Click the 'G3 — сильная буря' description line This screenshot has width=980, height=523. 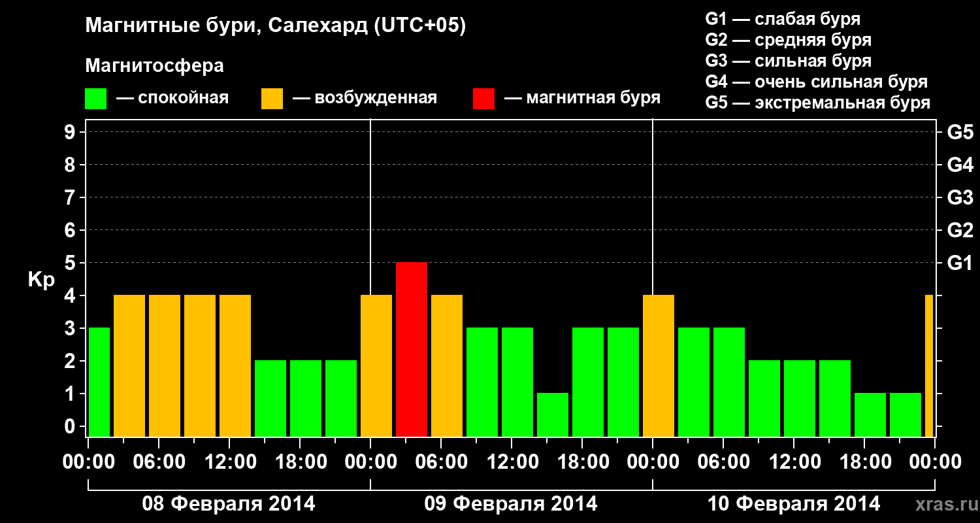point(789,61)
